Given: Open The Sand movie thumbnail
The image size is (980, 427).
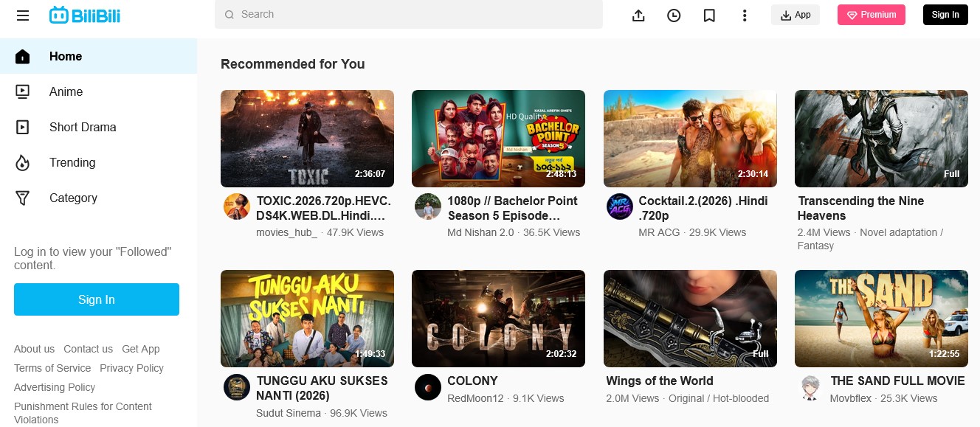Looking at the screenshot, I should coord(881,319).
